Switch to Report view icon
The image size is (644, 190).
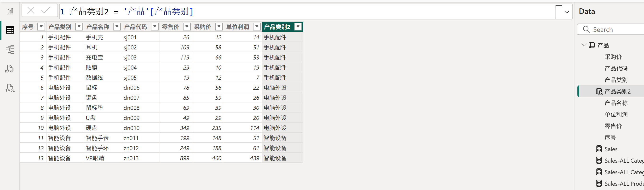coord(10,11)
